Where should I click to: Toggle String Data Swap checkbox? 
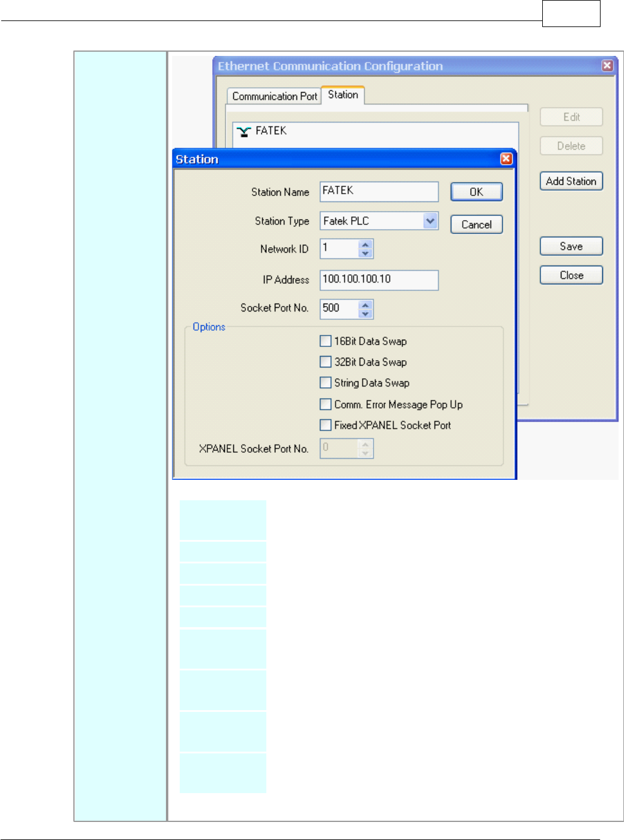click(x=325, y=383)
